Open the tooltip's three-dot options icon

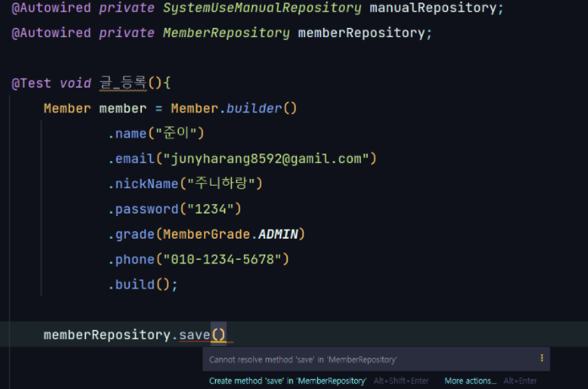click(542, 358)
